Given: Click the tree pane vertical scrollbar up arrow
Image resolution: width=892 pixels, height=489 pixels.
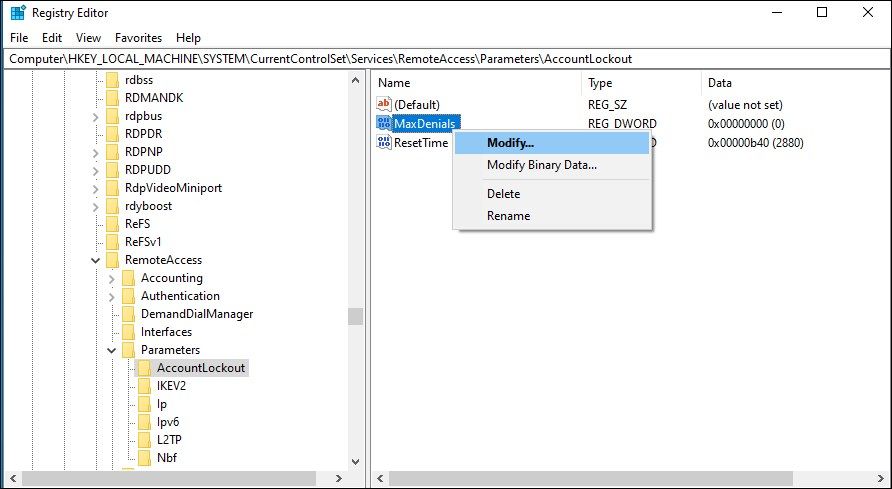Looking at the screenshot, I should [356, 80].
